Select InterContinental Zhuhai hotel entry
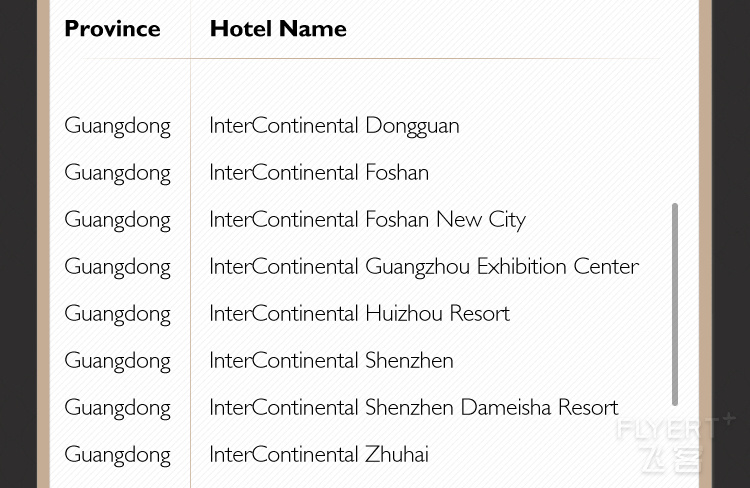The height and width of the screenshot is (488, 750). [319, 455]
